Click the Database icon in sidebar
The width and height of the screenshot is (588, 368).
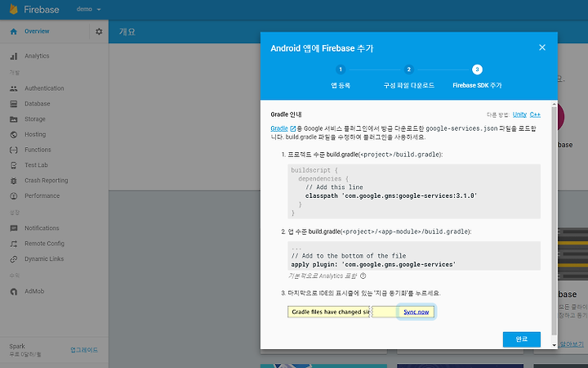pos(14,104)
